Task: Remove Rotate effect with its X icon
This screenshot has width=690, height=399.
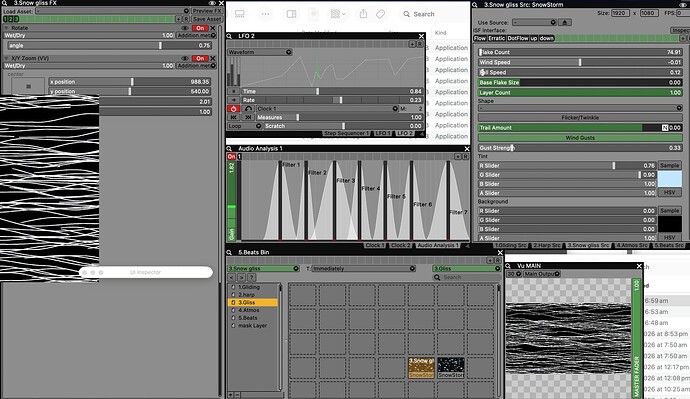Action: pyautogui.click(x=213, y=28)
